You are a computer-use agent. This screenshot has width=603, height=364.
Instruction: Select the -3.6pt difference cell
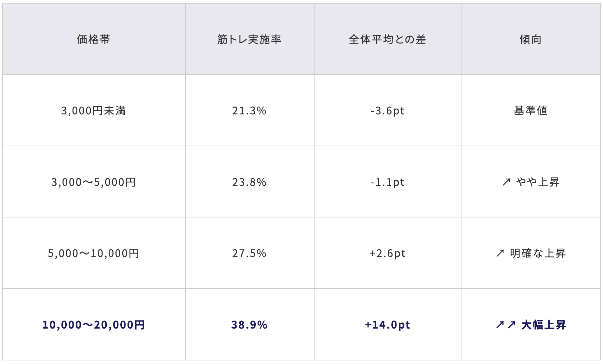387,111
